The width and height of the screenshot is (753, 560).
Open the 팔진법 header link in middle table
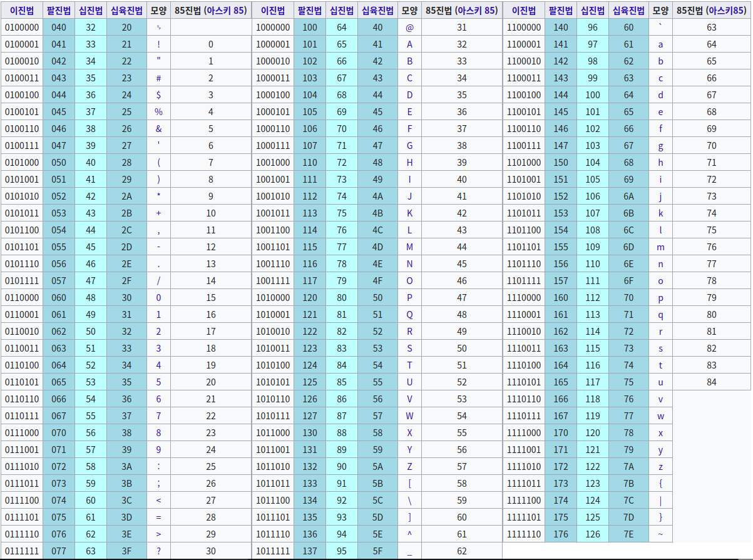310,11
